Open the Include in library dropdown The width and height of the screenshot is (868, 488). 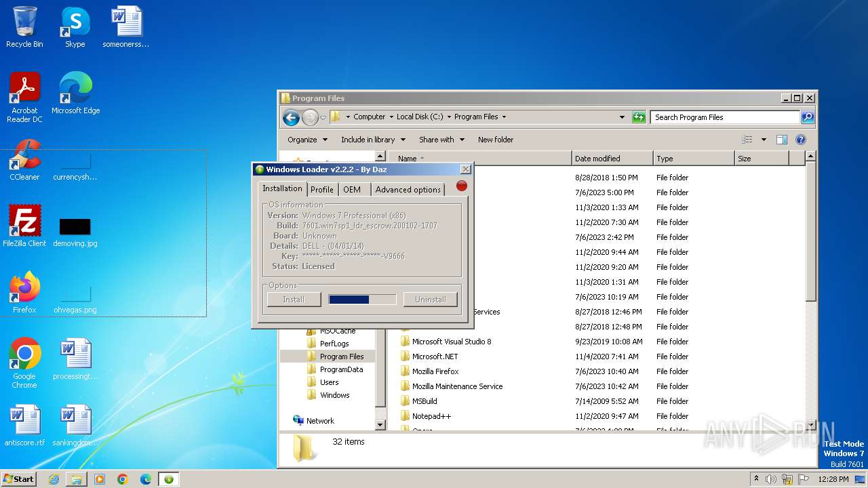tap(373, 140)
